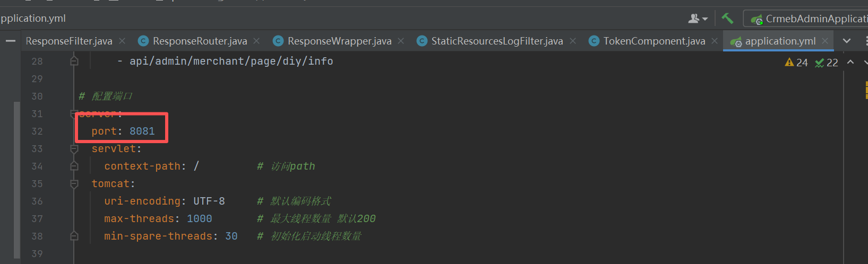Screen dimensions: 868x264
Task: Switch to the ResponseWrapper.java tab
Action: [339, 41]
